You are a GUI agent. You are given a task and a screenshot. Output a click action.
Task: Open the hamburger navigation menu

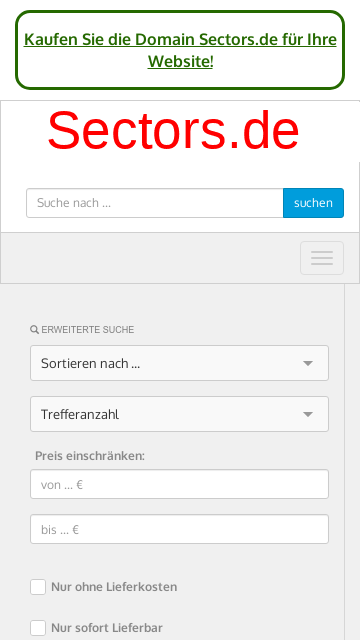pos(322,258)
